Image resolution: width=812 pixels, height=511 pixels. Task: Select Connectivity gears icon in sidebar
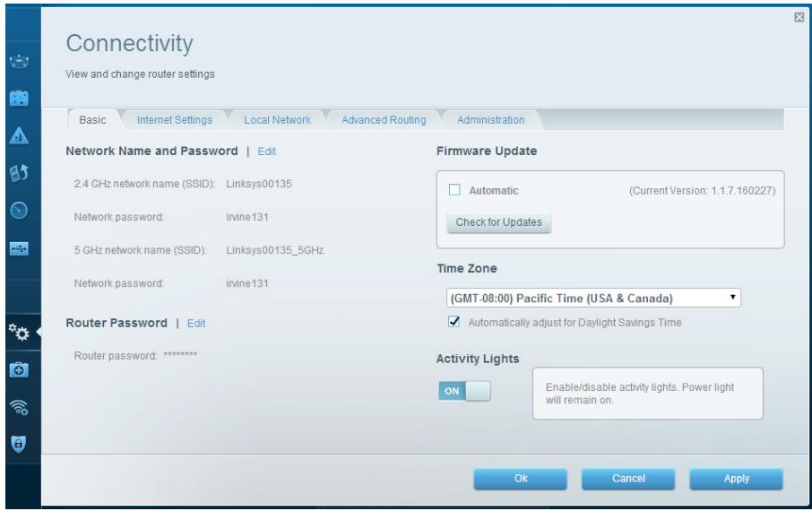(19, 333)
